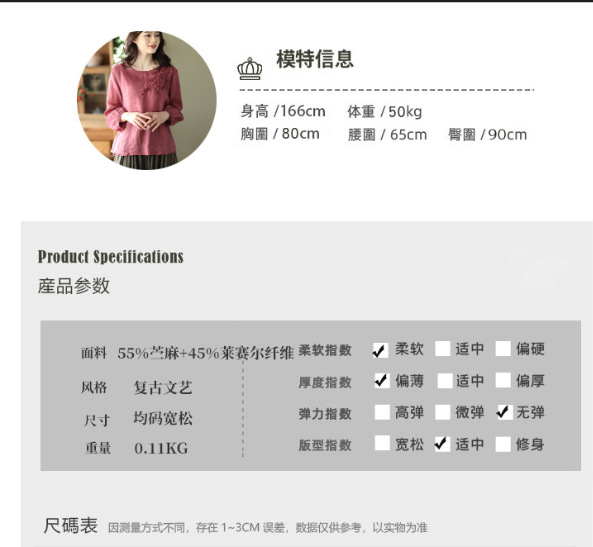Select the 偏厚 checkbox
Image resolution: width=593 pixels, height=547 pixels.
pyautogui.click(x=503, y=380)
